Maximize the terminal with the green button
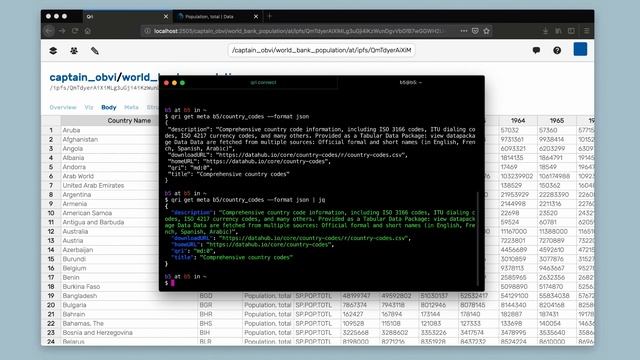The image size is (640, 360). (x=182, y=83)
